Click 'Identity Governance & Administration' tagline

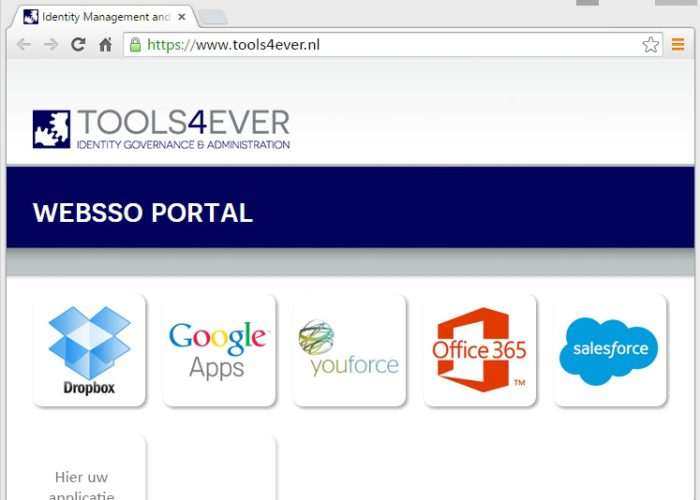click(x=183, y=145)
